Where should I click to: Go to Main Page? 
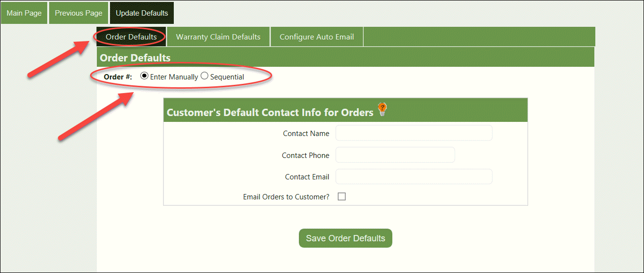24,13
